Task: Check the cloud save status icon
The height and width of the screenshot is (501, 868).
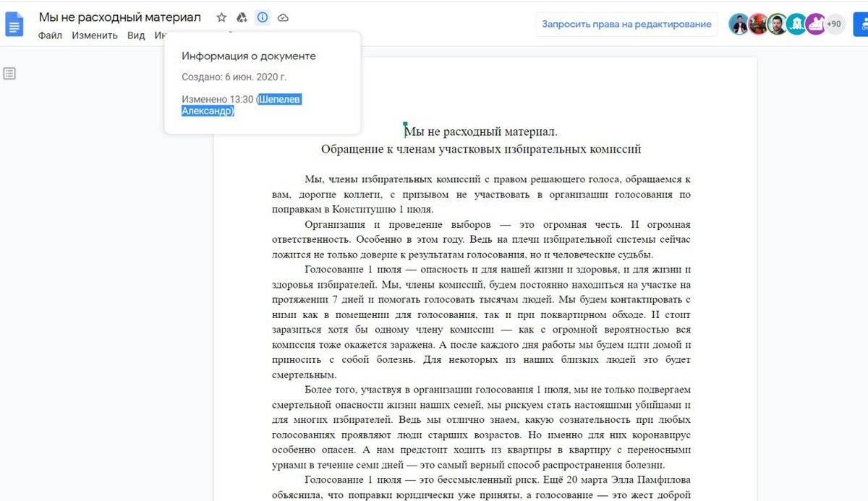Action: click(283, 17)
